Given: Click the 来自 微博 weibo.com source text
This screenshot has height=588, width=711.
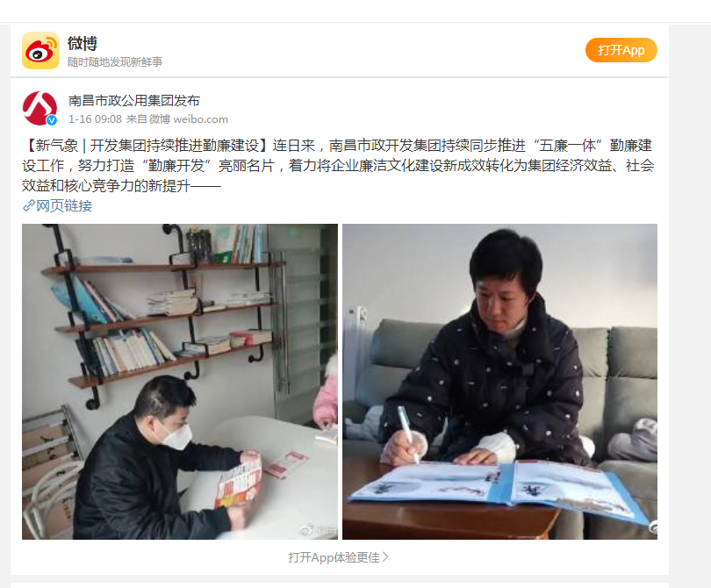Looking at the screenshot, I should (x=176, y=119).
